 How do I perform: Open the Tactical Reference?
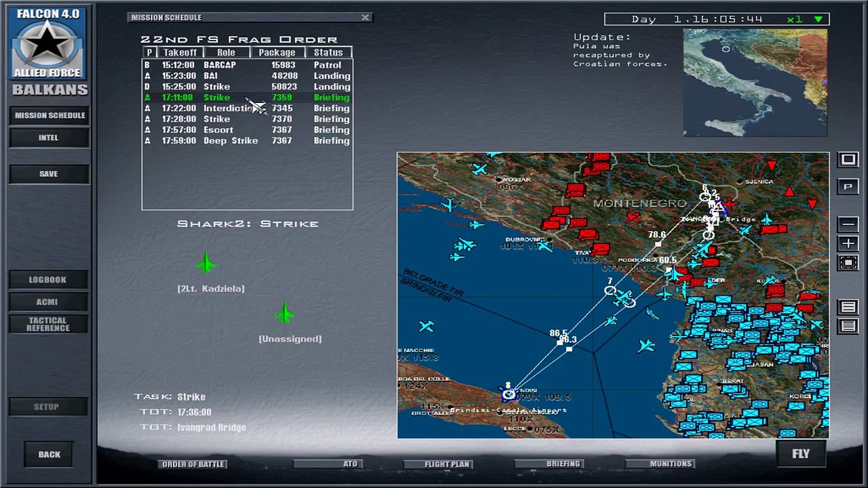tap(48, 324)
